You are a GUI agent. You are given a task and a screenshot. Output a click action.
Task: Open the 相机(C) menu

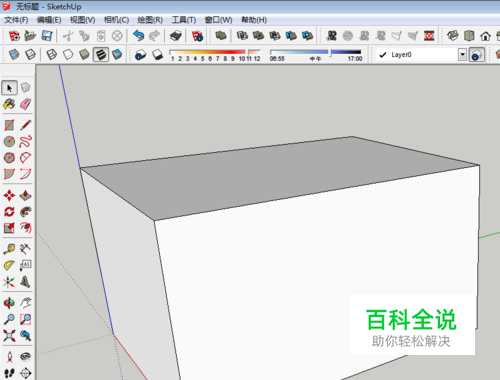coord(116,20)
